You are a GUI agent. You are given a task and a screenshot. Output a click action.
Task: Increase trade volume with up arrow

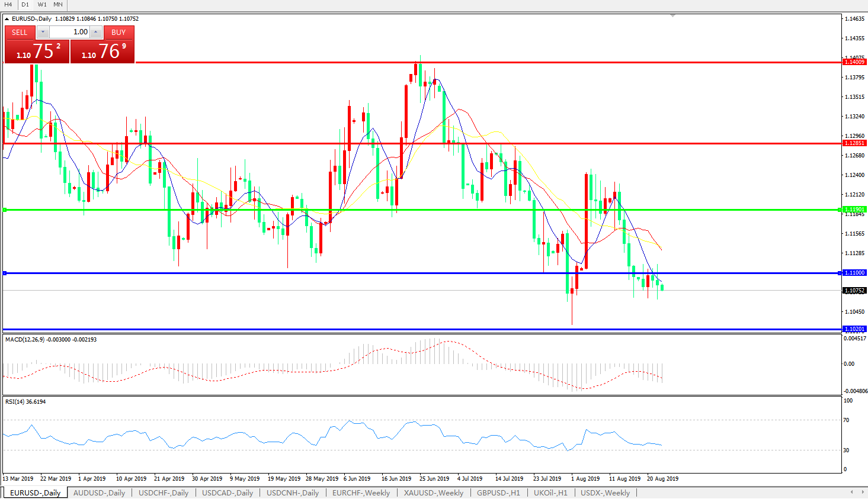[x=96, y=33]
